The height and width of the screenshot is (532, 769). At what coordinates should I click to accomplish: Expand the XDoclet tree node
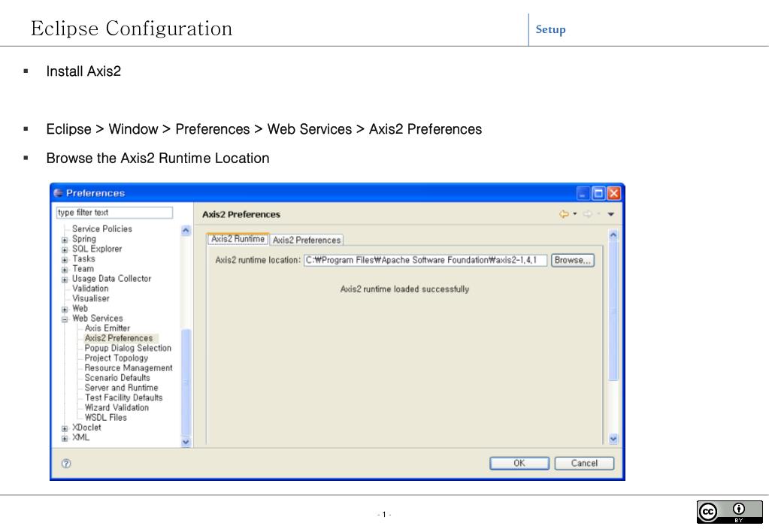pyautogui.click(x=65, y=428)
